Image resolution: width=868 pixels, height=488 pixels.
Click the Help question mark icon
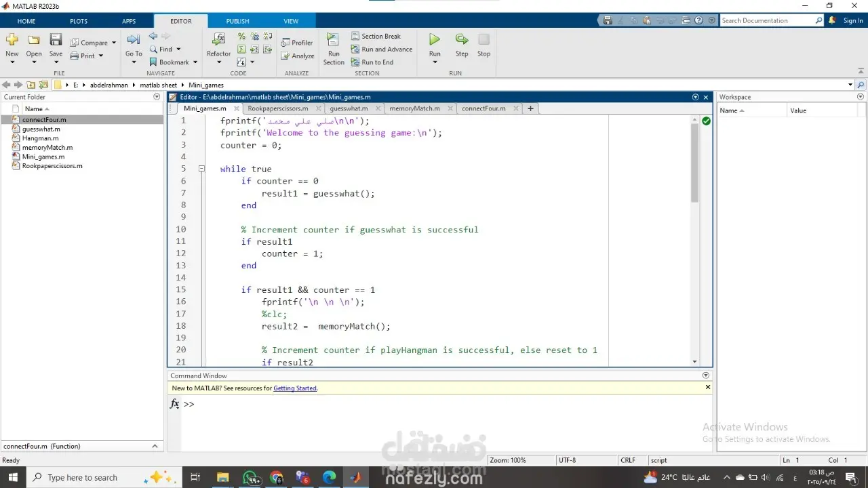pos(699,20)
